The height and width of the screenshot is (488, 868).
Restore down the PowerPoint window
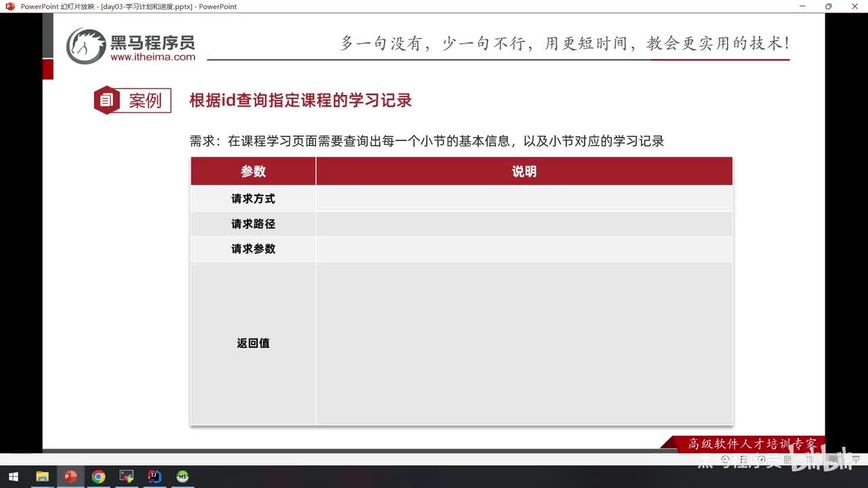pos(828,6)
